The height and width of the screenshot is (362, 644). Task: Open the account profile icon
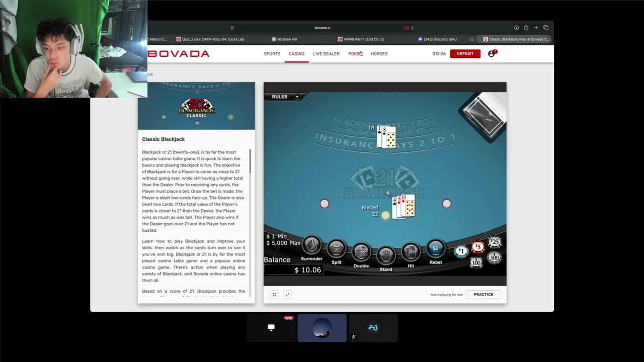coord(492,53)
